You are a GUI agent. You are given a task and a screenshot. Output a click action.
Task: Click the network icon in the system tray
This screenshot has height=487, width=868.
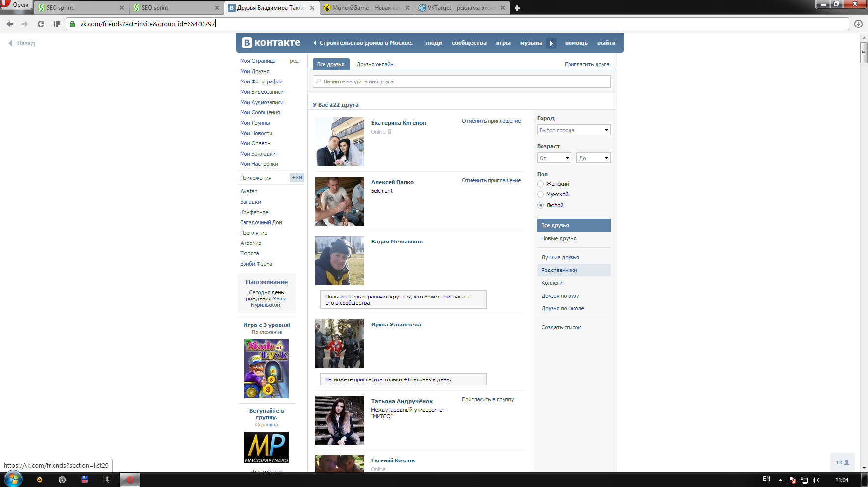(x=804, y=480)
